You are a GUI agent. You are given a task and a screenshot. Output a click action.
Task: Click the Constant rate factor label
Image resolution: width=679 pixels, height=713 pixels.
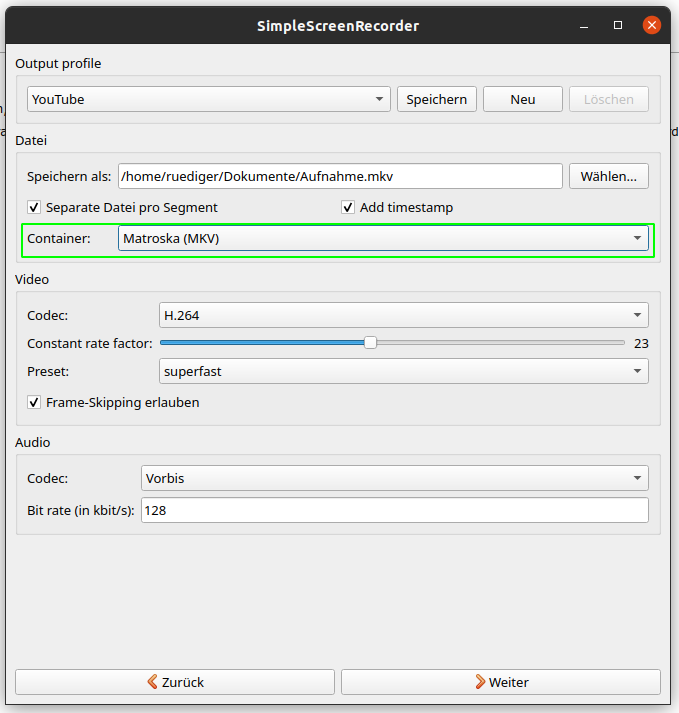coord(90,343)
